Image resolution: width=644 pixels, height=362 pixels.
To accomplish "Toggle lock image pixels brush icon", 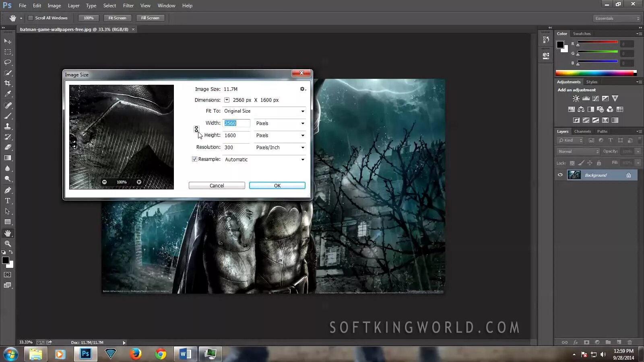I will pos(581,163).
